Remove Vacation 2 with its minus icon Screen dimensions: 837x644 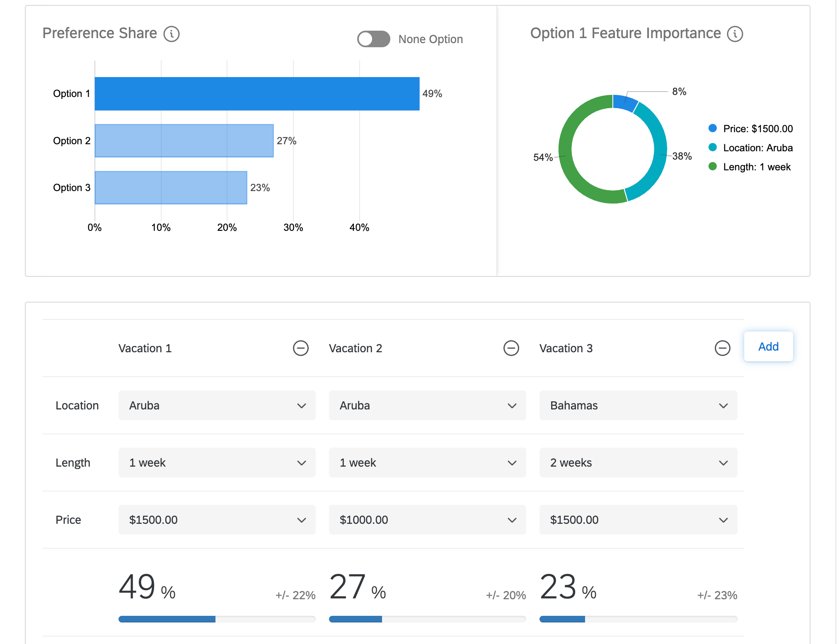pos(511,348)
